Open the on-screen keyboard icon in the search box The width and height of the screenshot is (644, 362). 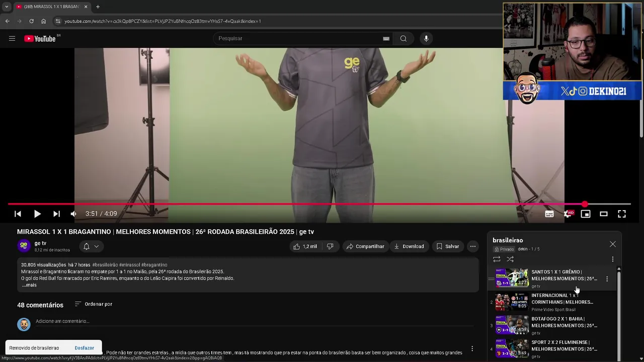[386, 39]
